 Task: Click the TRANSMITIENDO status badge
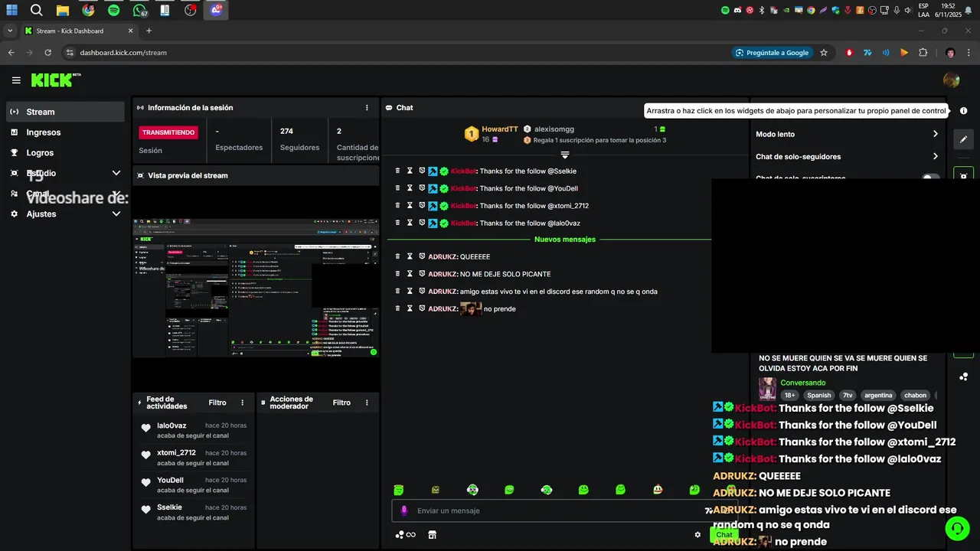coord(168,132)
